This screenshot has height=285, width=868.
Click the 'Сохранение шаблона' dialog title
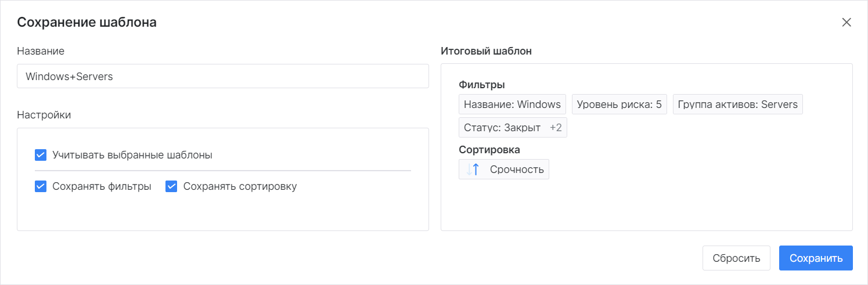coord(87,23)
